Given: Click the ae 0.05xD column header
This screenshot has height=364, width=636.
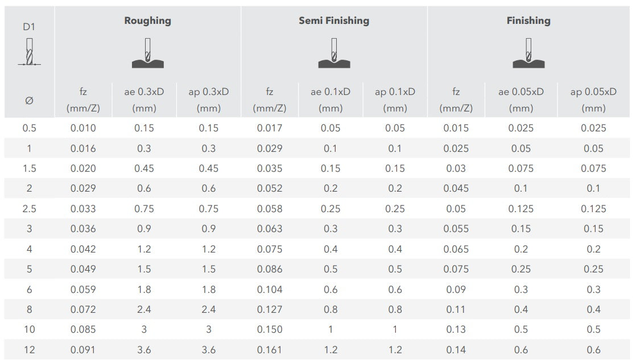Looking at the screenshot, I should [x=521, y=100].
